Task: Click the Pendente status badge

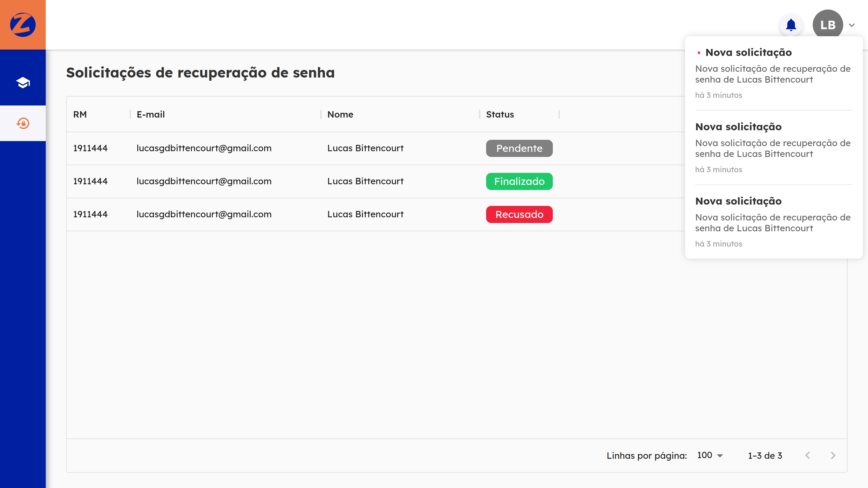Action: (x=519, y=148)
